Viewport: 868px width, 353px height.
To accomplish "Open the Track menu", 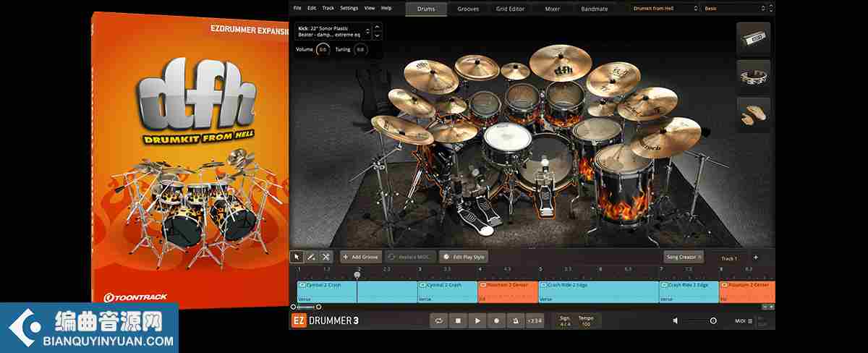I will point(328,8).
